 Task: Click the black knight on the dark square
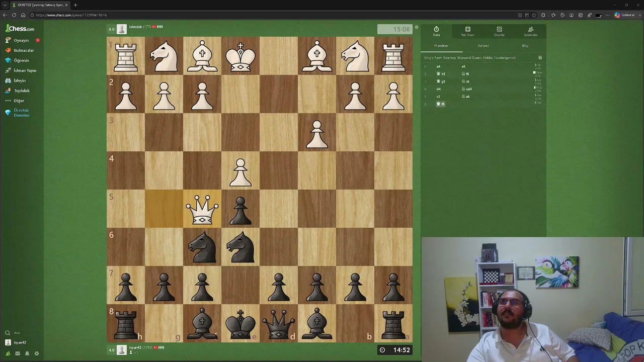(202, 247)
